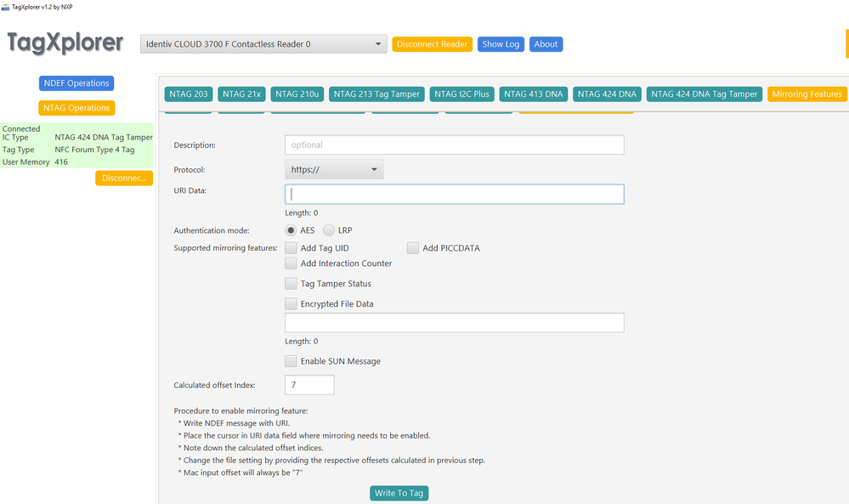849x504 pixels.
Task: Click the Description input field
Action: pyautogui.click(x=455, y=145)
